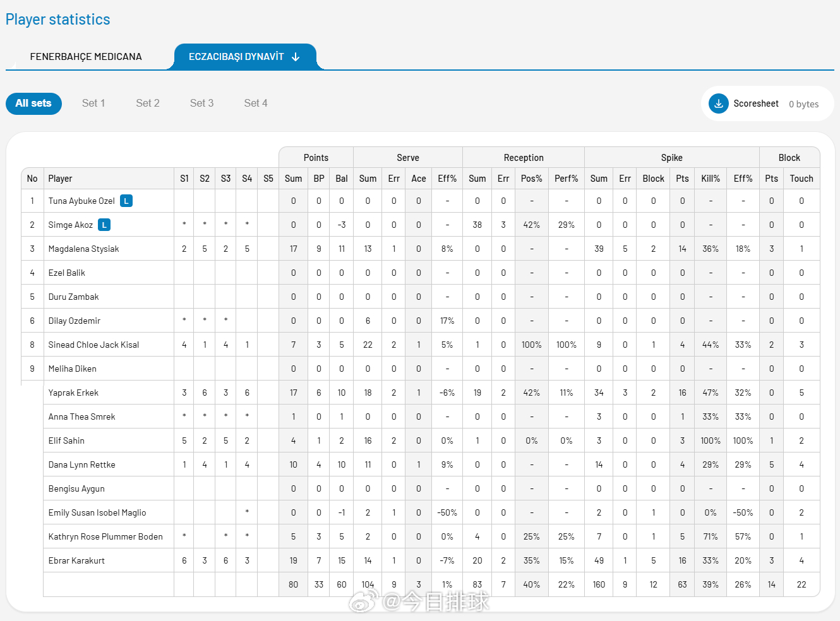The width and height of the screenshot is (840, 621).
Task: Click player name Elif Sahin
Action: [66, 441]
